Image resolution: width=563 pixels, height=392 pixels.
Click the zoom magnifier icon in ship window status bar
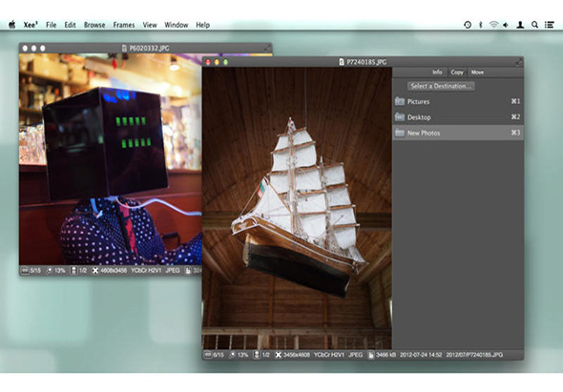tap(232, 355)
